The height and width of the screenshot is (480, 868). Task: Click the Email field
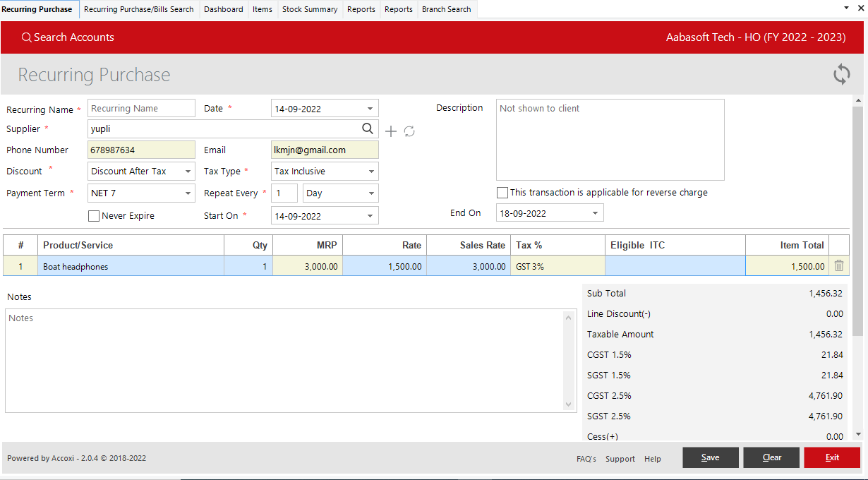325,150
